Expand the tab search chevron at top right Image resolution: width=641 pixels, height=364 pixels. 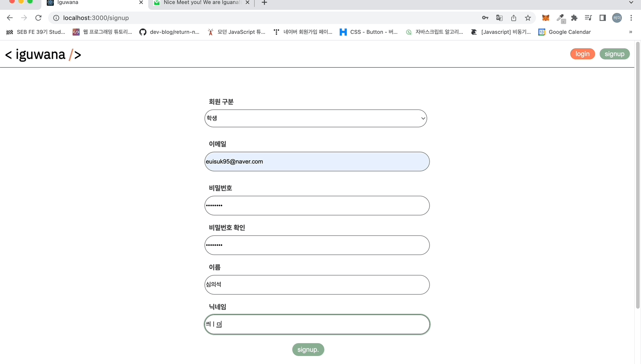pos(631,3)
